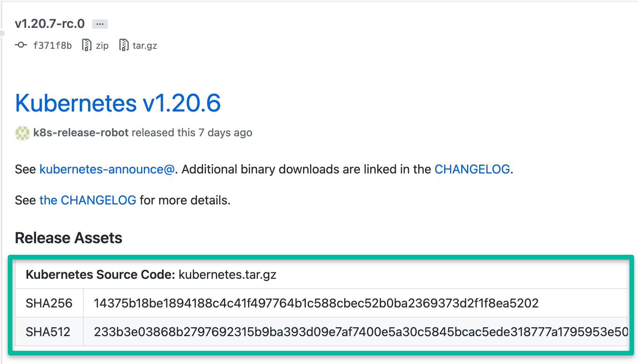Click the tar.gz archive file icon

point(124,45)
